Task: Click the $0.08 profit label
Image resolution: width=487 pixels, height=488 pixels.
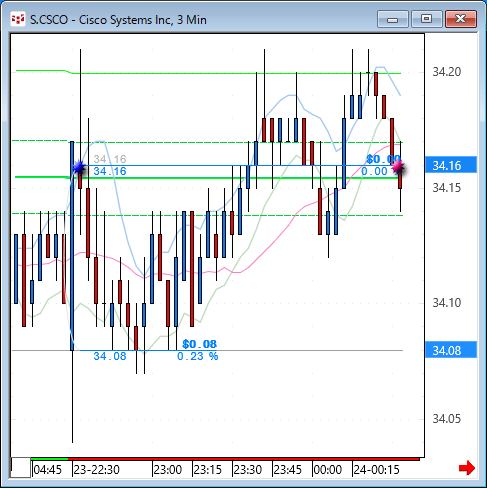Action: [199, 344]
